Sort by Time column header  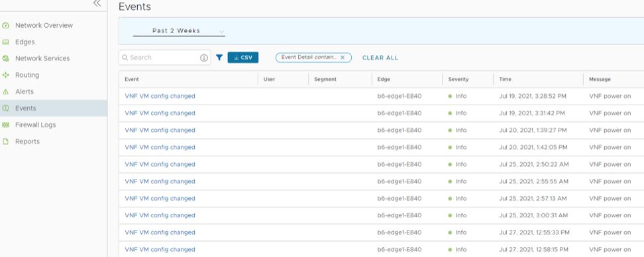click(x=505, y=79)
